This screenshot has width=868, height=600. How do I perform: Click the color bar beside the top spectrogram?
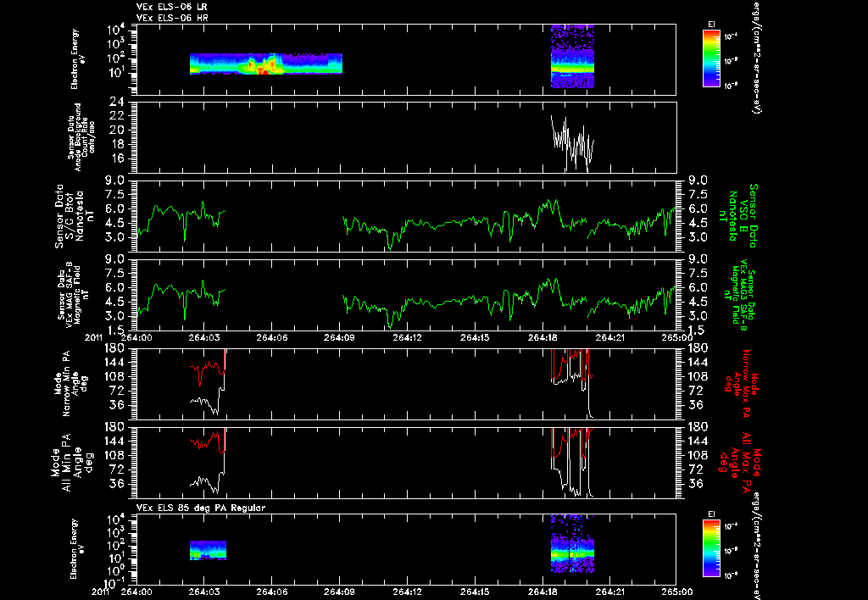click(711, 58)
